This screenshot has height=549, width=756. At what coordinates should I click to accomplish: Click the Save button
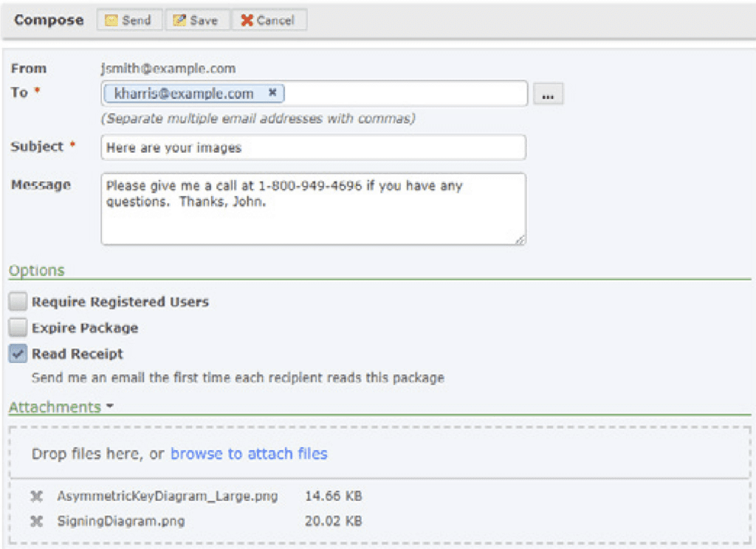point(196,20)
